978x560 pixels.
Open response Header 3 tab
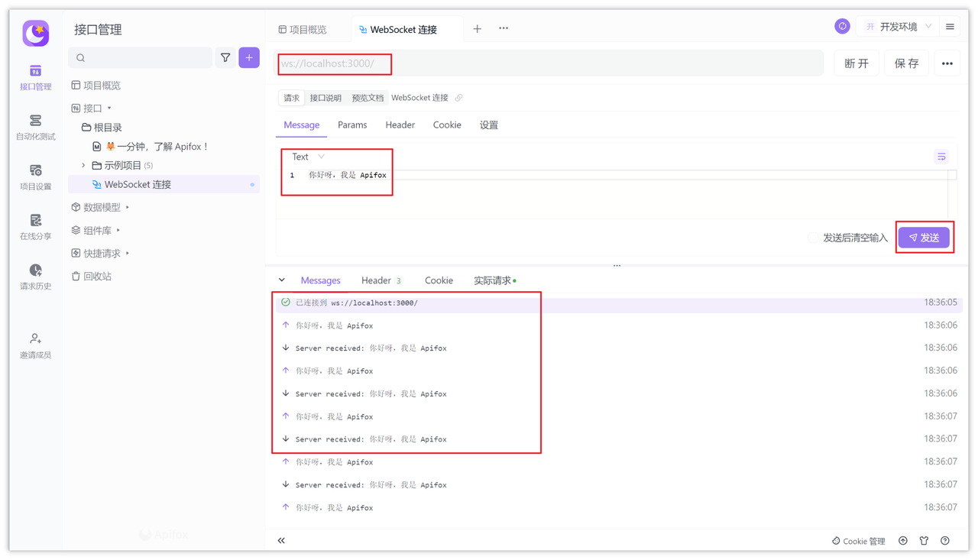(381, 280)
